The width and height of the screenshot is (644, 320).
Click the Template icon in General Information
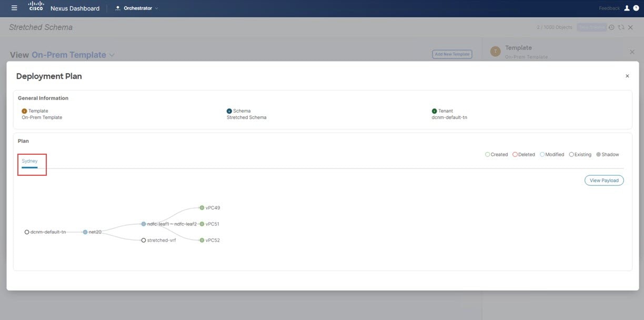pyautogui.click(x=24, y=111)
